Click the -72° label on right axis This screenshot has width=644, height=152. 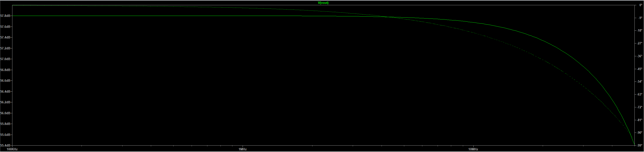coord(639,107)
